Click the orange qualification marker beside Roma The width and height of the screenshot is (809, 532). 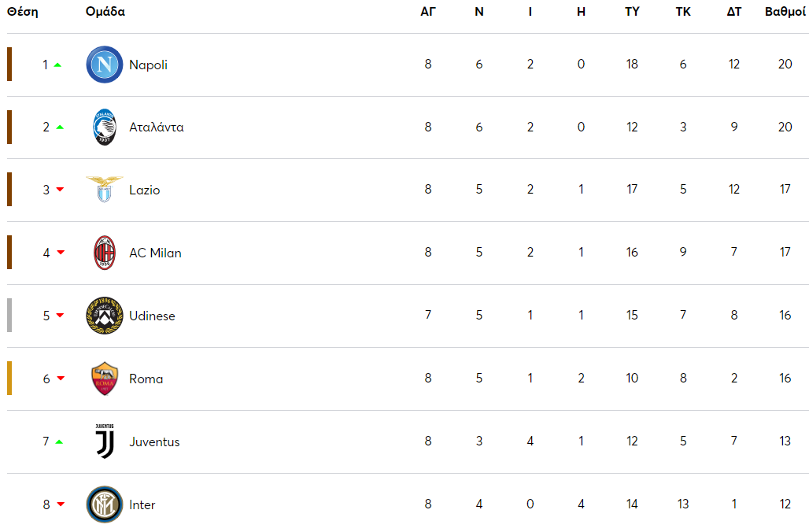pos(9,379)
